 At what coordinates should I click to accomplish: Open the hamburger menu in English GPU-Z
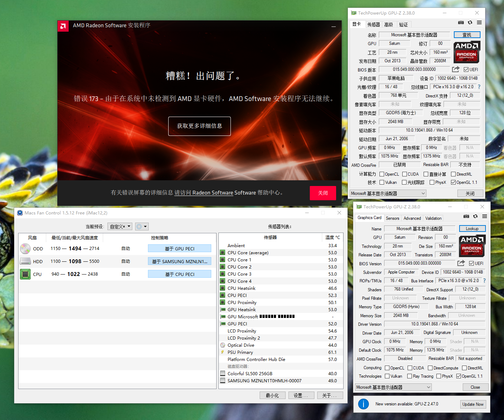click(x=484, y=216)
